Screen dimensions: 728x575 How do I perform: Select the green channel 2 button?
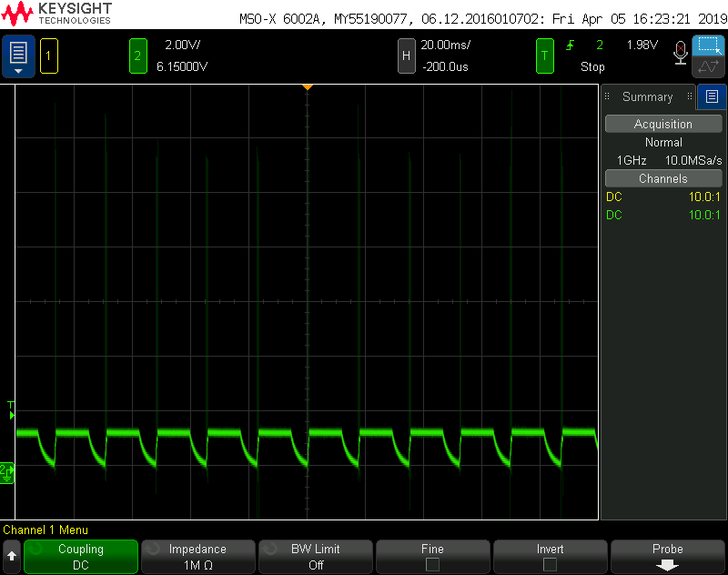138,56
